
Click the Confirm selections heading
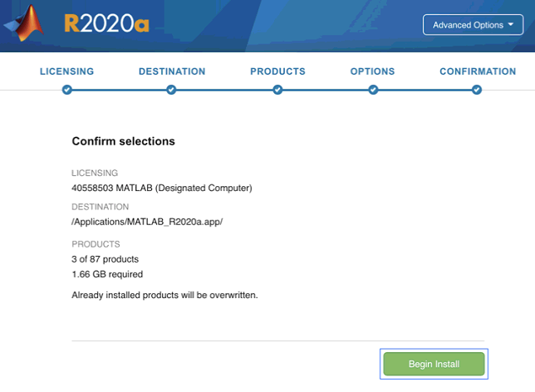pyautogui.click(x=124, y=141)
